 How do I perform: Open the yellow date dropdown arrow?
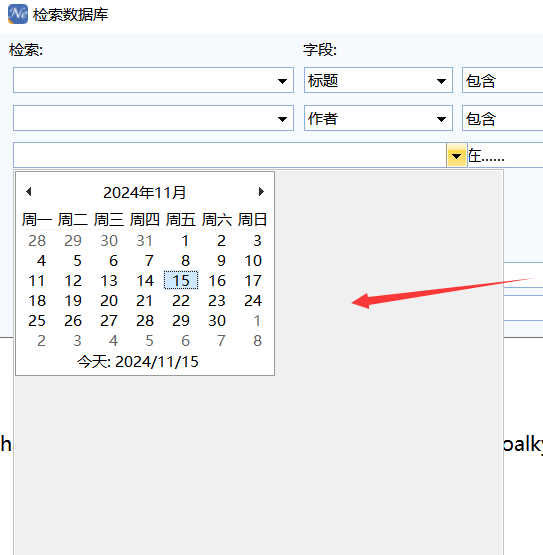click(x=456, y=155)
